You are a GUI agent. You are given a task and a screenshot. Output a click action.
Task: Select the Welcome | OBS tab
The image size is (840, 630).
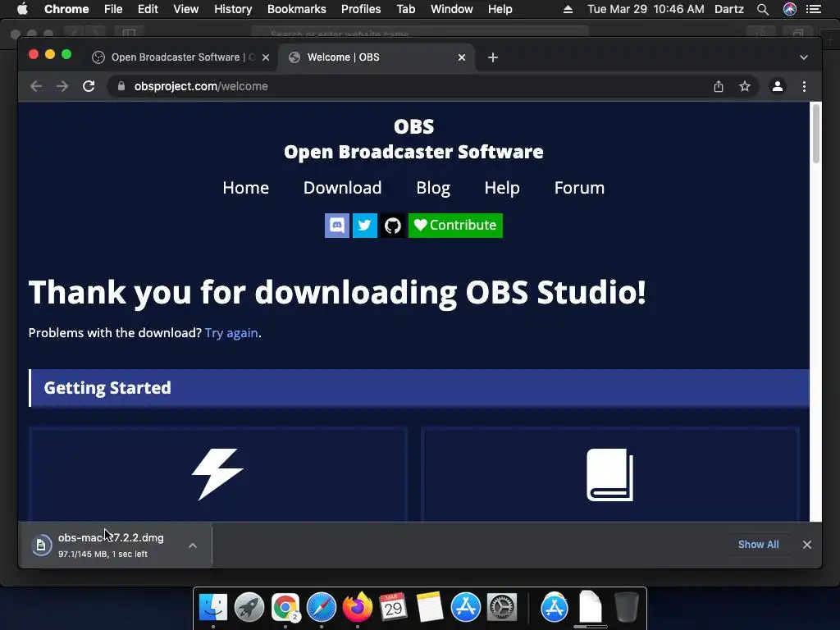point(375,57)
